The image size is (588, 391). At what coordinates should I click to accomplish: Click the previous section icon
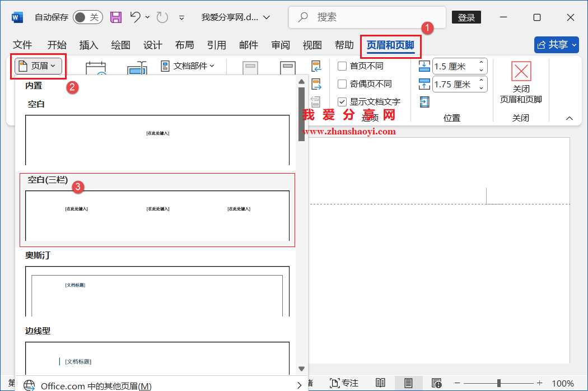pos(316,67)
